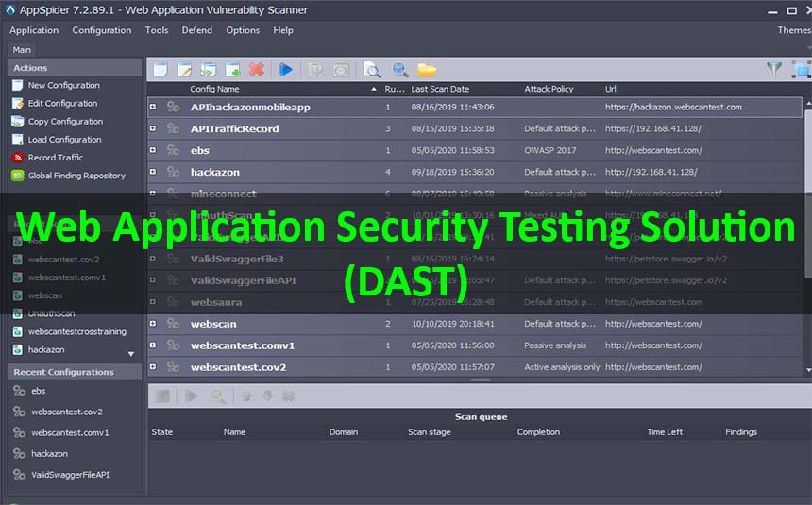Click the globe magnifier search icon
The height and width of the screenshot is (505, 812).
pos(400,70)
